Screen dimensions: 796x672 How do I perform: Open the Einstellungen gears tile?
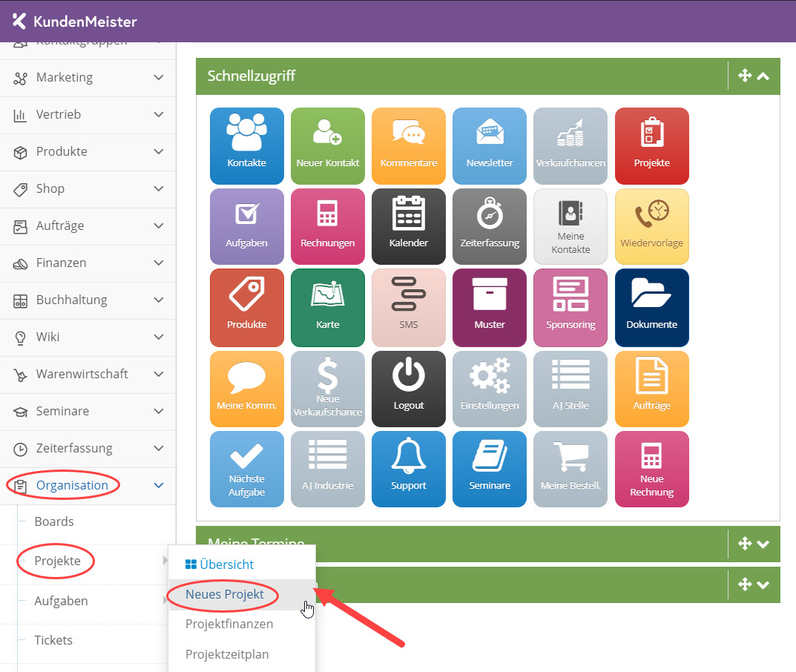click(x=489, y=388)
